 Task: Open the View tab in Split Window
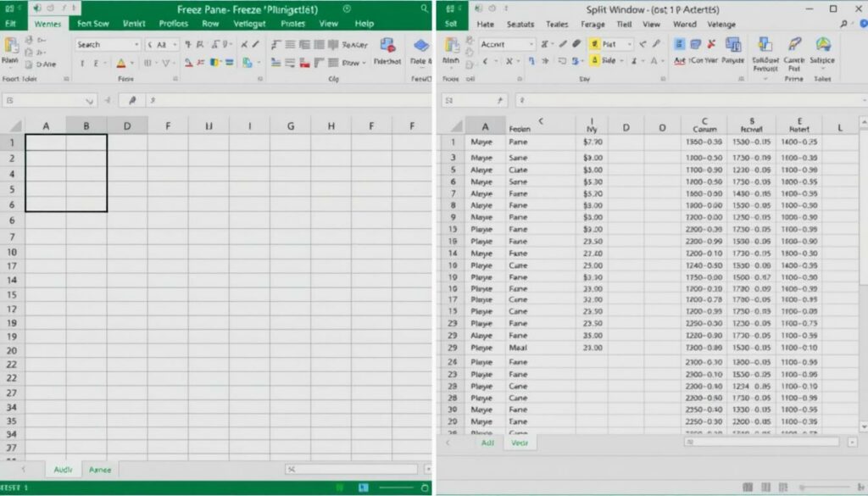coord(651,25)
